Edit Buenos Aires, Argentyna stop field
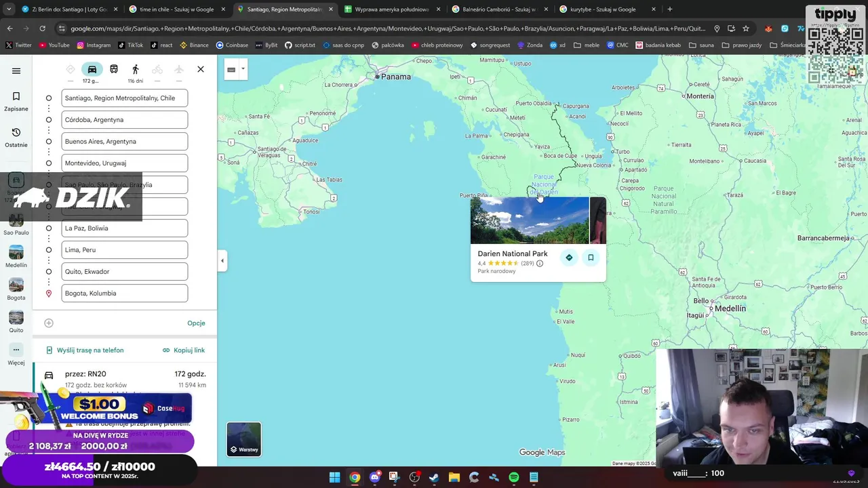Image resolution: width=868 pixels, height=488 pixels. point(125,142)
